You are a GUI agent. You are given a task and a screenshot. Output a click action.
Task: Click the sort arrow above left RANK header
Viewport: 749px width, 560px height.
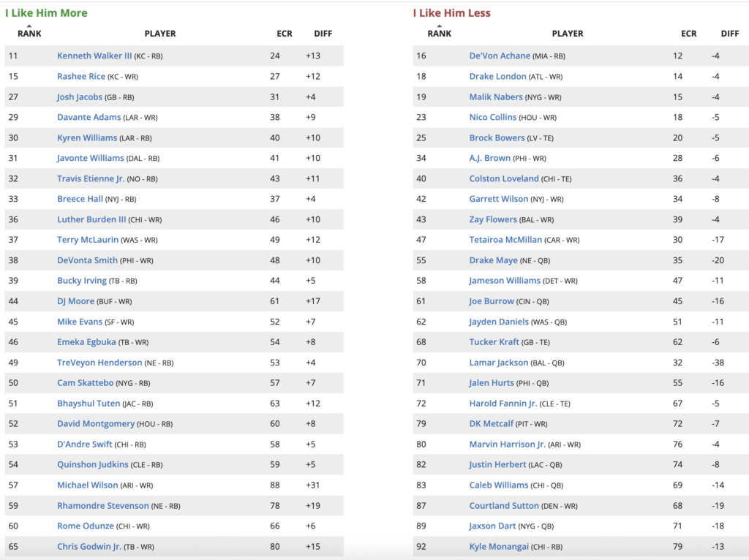pos(29,26)
